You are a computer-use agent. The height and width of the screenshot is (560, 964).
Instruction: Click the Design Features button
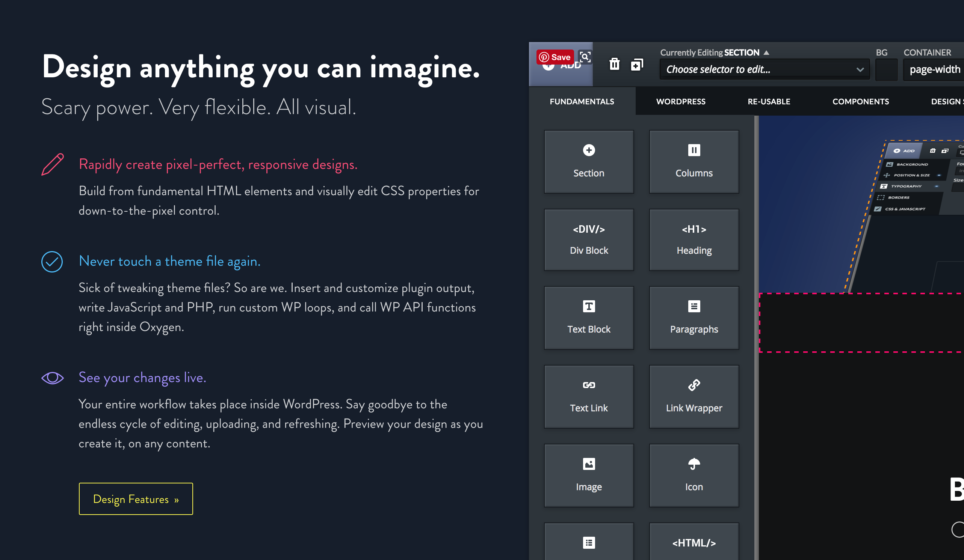pos(136,499)
